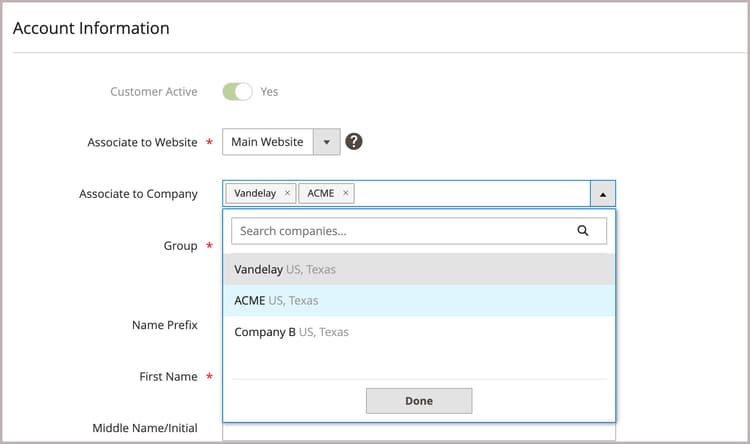Focus the Search companies field

400,231
